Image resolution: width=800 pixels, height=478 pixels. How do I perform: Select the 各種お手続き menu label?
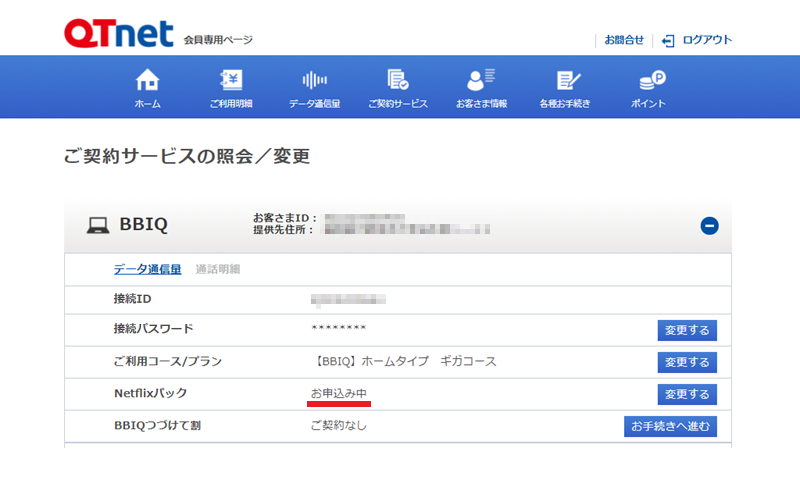tap(565, 104)
